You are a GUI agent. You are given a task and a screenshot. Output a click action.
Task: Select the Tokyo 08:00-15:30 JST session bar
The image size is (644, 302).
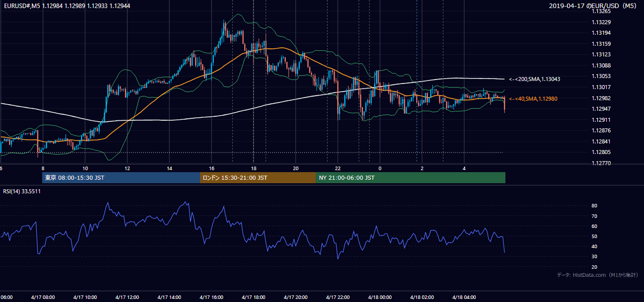click(121, 178)
